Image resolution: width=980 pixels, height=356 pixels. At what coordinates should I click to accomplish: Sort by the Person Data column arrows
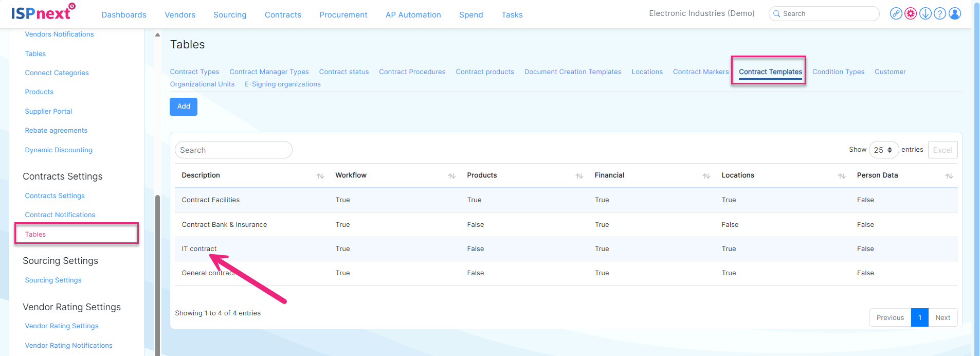(x=949, y=176)
